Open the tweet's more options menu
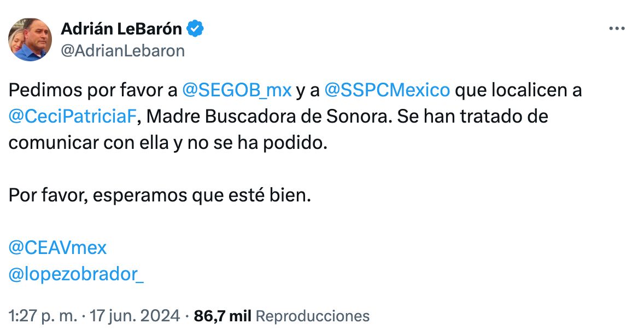Screen dimensions: 644x335 pos(617,29)
